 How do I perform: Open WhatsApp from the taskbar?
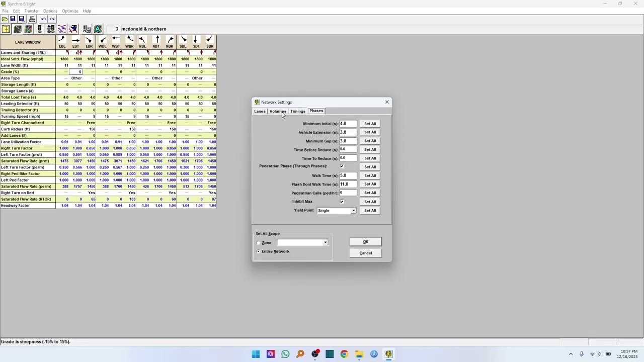click(285, 354)
